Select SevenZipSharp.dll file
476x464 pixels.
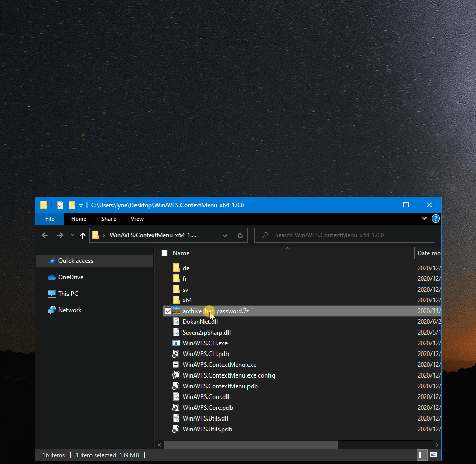(207, 333)
